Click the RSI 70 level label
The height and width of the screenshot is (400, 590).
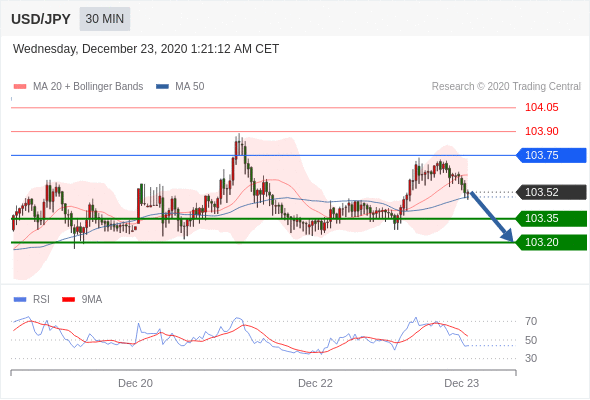point(531,321)
